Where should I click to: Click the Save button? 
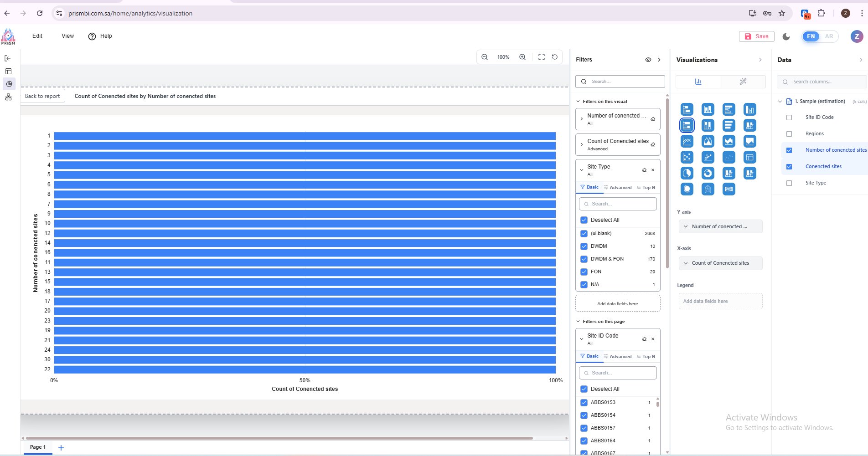756,36
